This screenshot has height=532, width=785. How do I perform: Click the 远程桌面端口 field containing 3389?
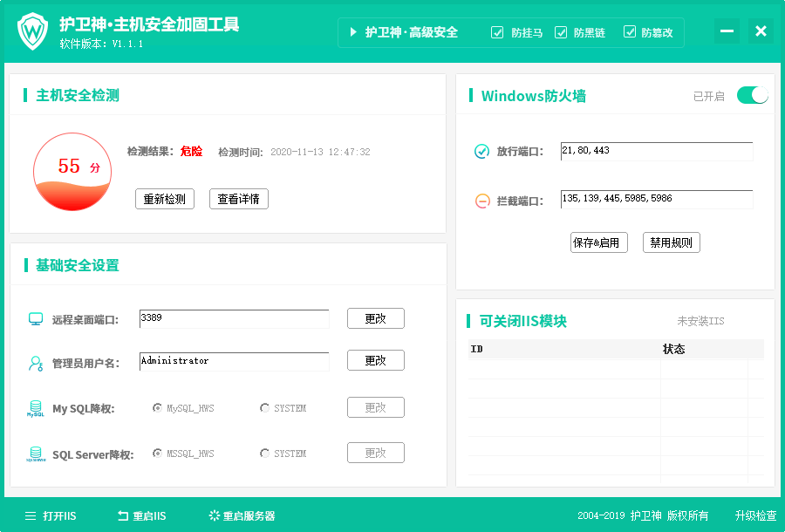point(235,319)
